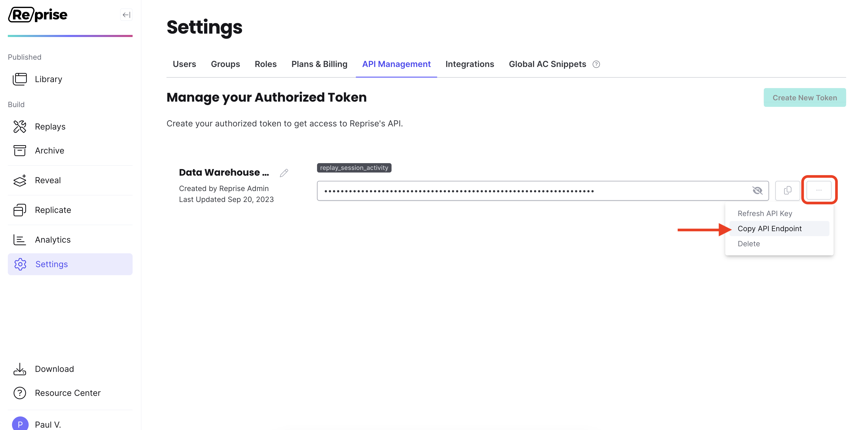Open the Replicate label in the sidebar

(x=53, y=210)
